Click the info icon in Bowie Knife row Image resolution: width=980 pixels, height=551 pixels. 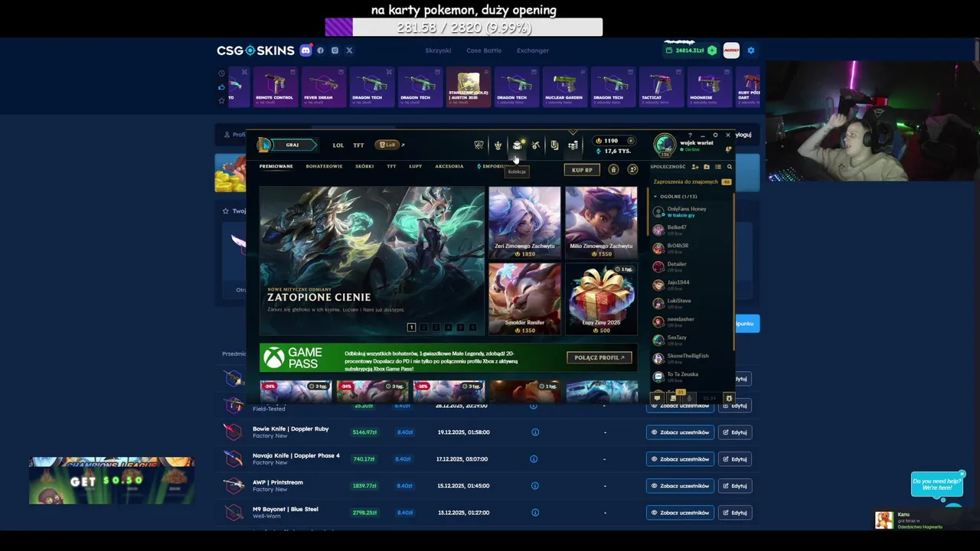point(535,432)
